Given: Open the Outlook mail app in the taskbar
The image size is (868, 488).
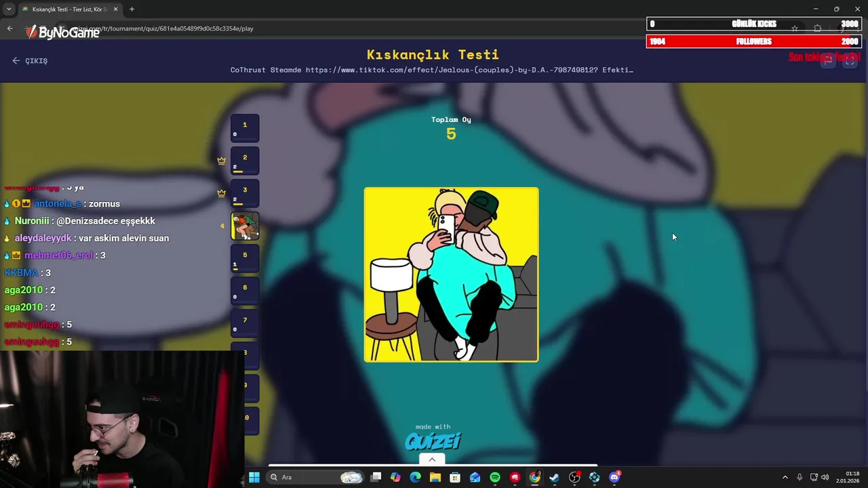Looking at the screenshot, I should (475, 477).
